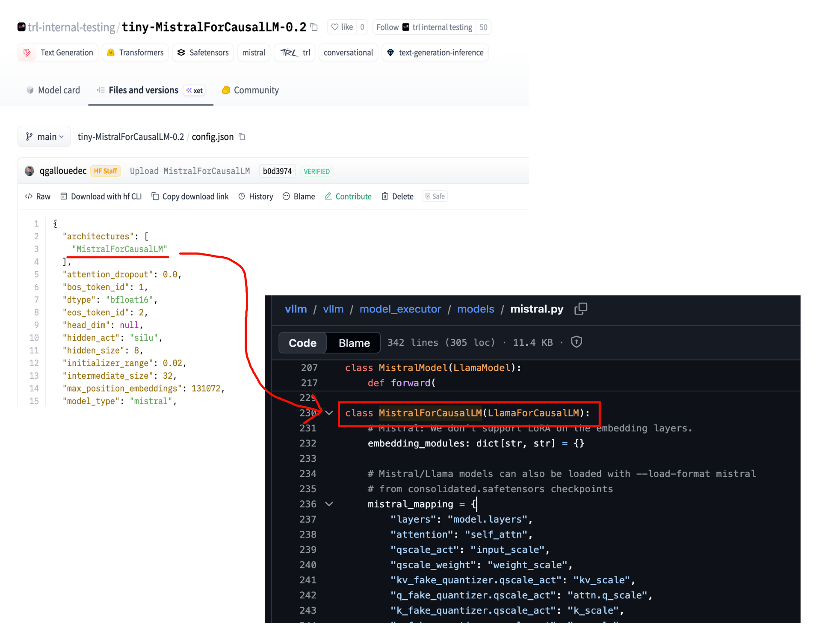
Task: Follow trl internal testing organization
Action: tap(424, 27)
